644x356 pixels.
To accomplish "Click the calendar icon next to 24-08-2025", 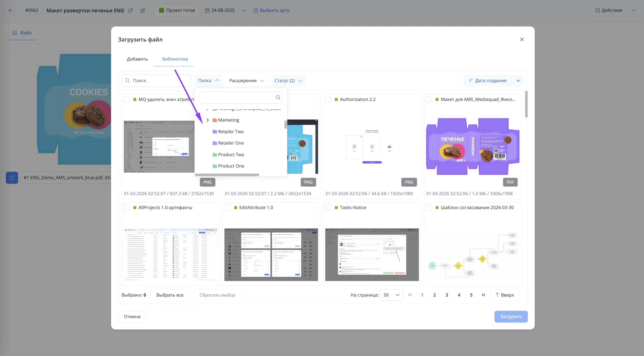I will 207,10.
